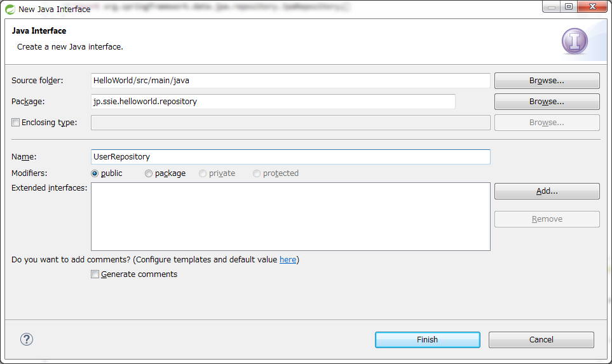Screen dimensions: 612x364
Task: Click the help question mark icon
Action: tap(27, 339)
